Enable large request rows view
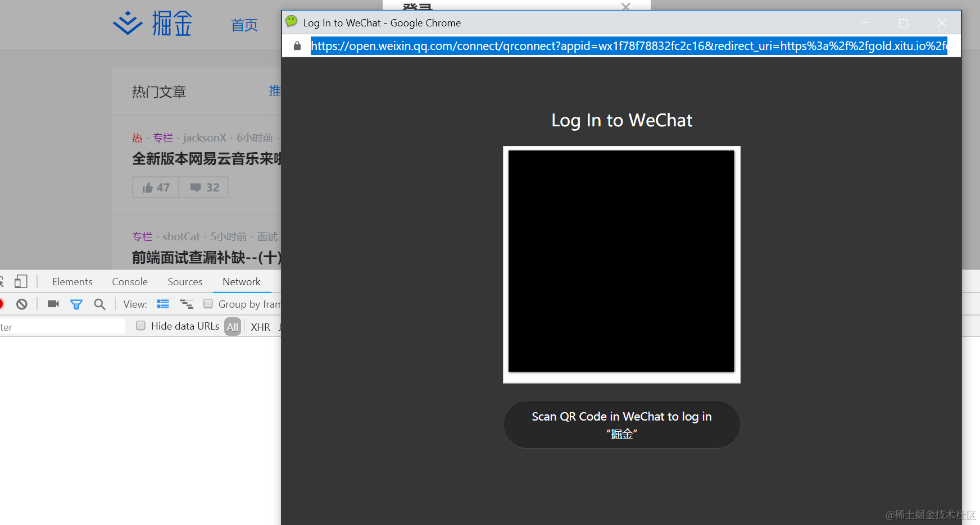 pos(163,304)
